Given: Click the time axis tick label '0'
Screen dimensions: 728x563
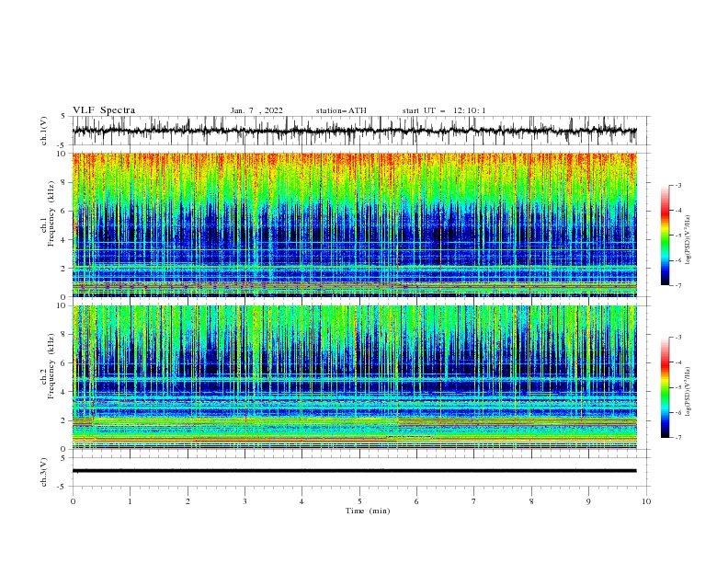Looking at the screenshot, I should (73, 501).
